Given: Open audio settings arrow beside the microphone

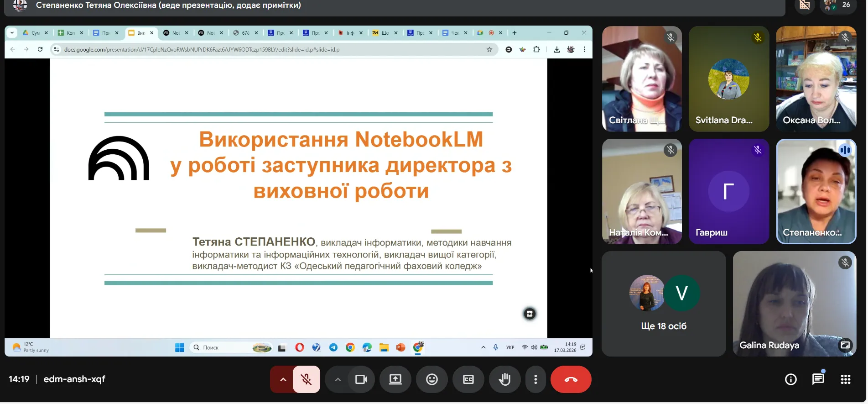Looking at the screenshot, I should tap(283, 379).
